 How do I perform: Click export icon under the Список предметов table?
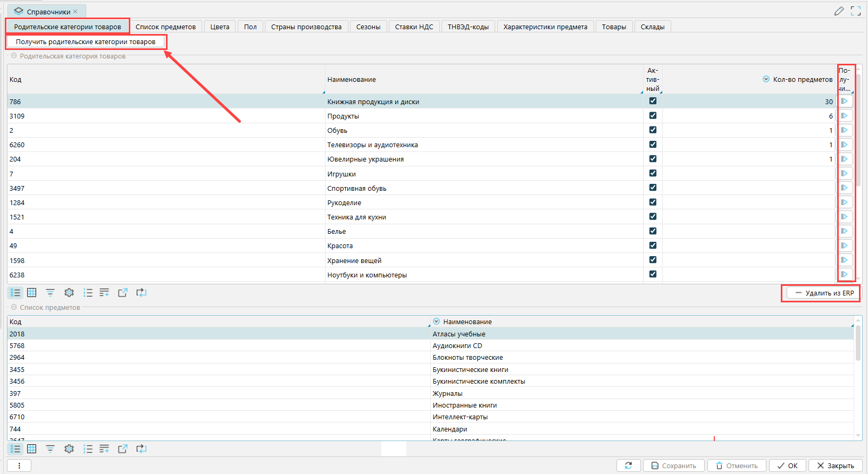pos(123,449)
